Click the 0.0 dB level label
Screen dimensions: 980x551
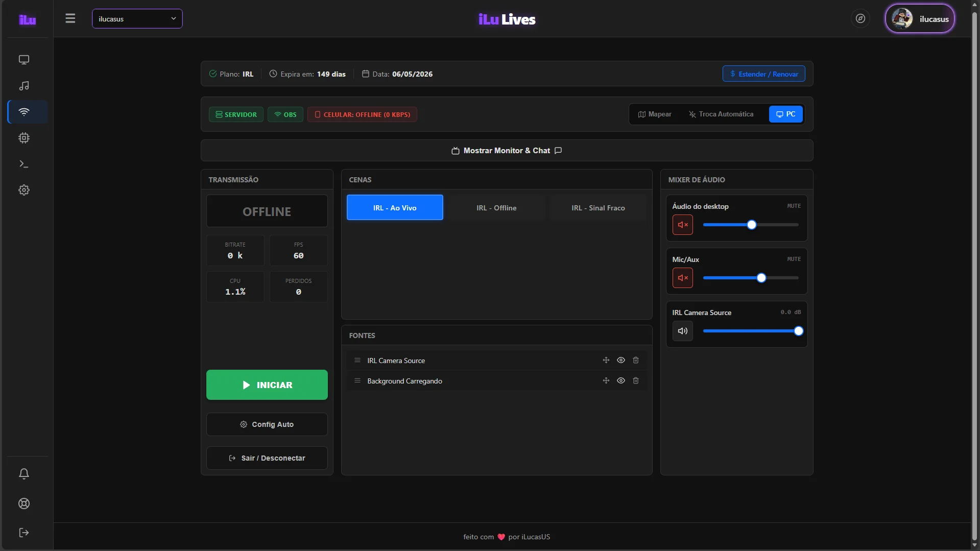[x=791, y=312]
